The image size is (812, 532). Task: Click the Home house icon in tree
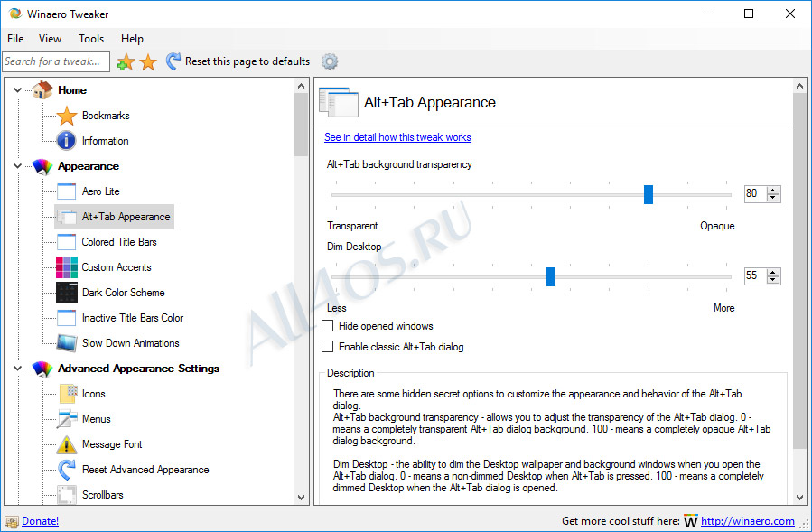coord(42,90)
